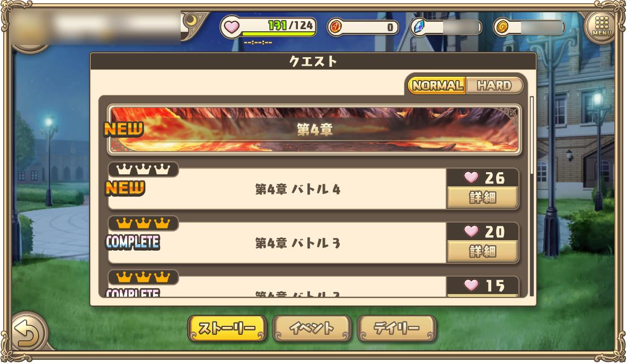Open the MENU grid icon
The height and width of the screenshot is (364, 627).
[602, 26]
